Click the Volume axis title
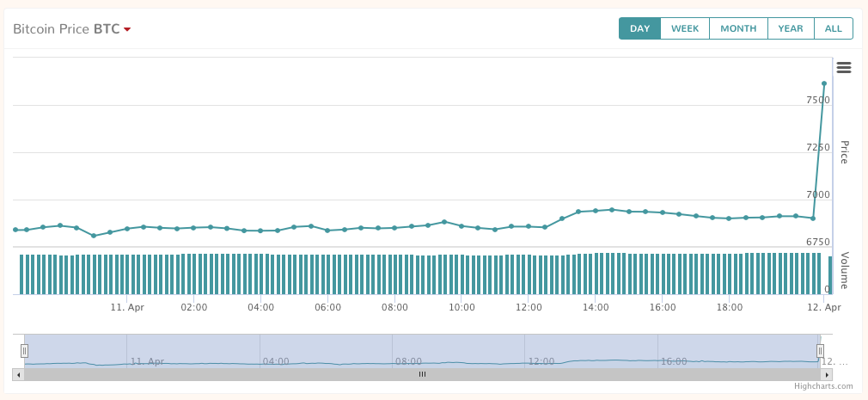This screenshot has height=400, width=868. (x=844, y=270)
